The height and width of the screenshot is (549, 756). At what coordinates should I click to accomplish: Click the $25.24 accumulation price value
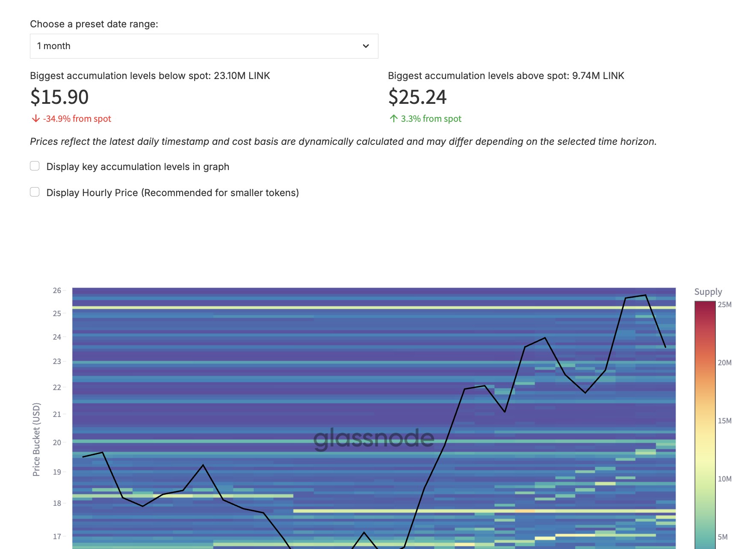[x=417, y=97]
